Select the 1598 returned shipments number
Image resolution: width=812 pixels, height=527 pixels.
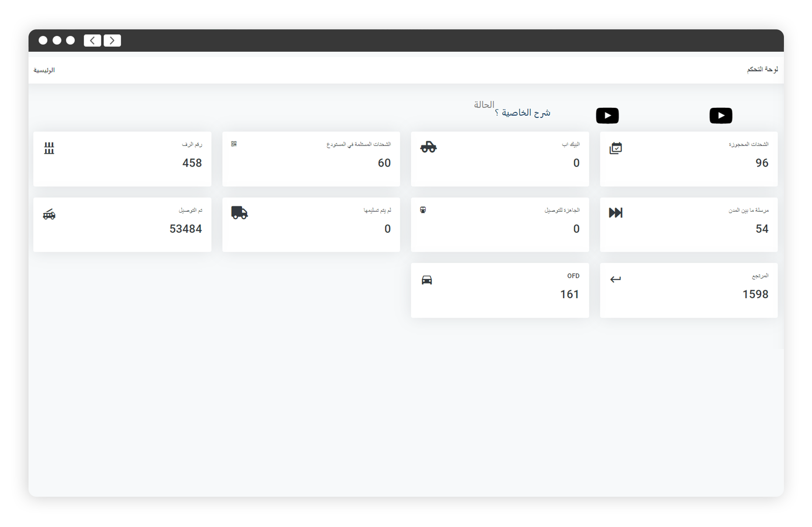click(755, 294)
